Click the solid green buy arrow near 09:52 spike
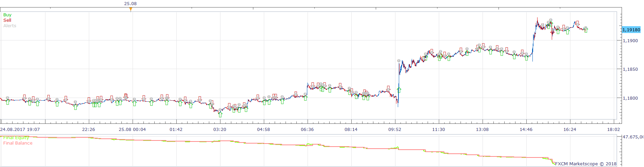 point(399,90)
